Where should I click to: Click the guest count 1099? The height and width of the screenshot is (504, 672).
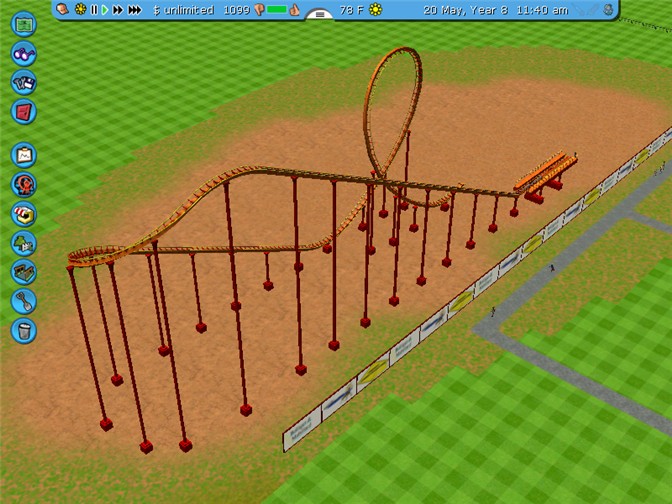click(237, 10)
